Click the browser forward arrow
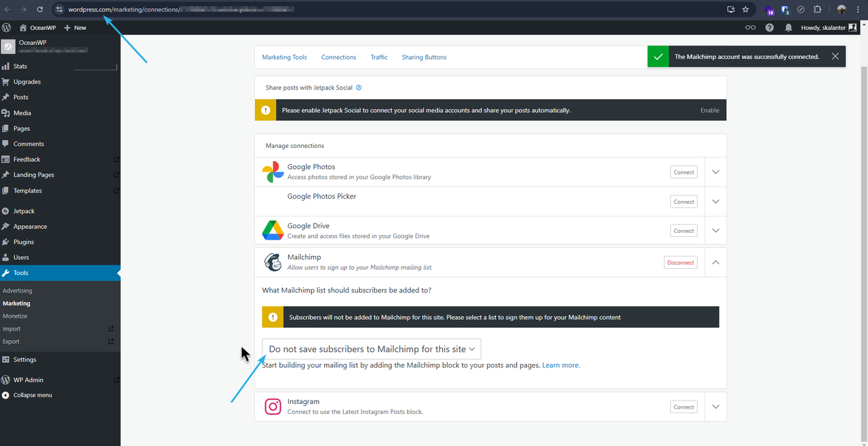The height and width of the screenshot is (446, 868). [24, 10]
